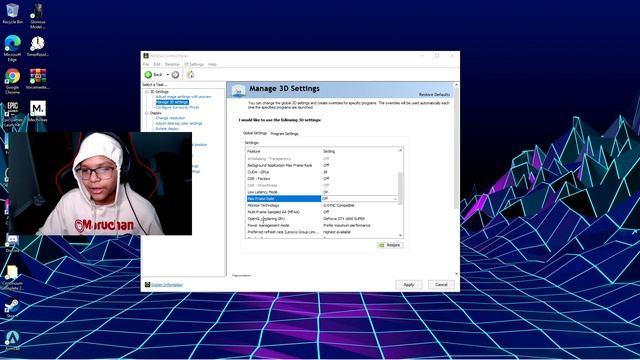Screen dimensions: 640x360
Task: Click the webcam overlay video
Action: click(100, 184)
